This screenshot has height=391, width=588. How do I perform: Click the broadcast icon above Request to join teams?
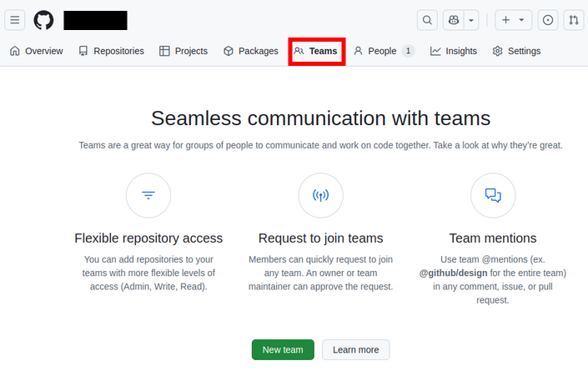[x=320, y=195]
